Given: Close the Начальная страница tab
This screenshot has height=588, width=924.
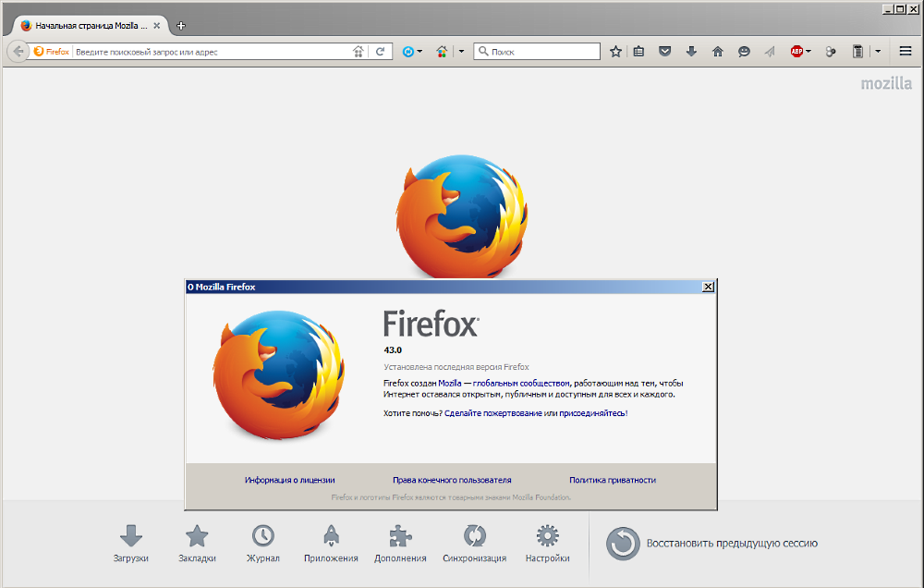Looking at the screenshot, I should click(157, 25).
